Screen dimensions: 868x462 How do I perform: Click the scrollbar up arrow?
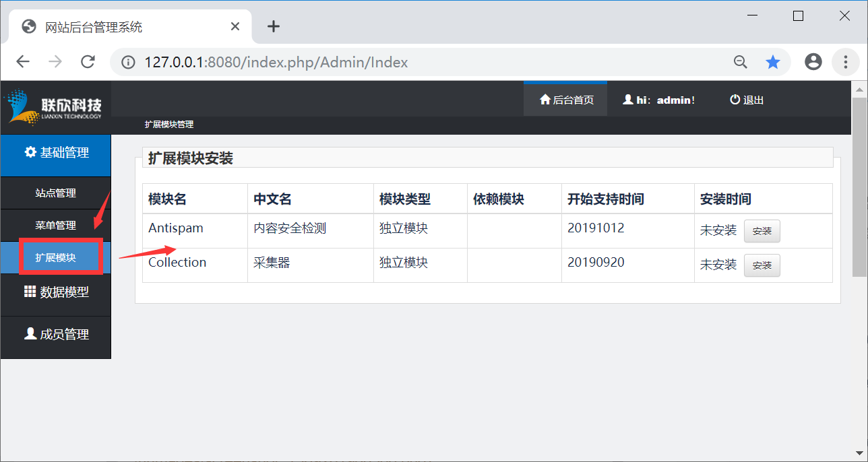point(860,89)
